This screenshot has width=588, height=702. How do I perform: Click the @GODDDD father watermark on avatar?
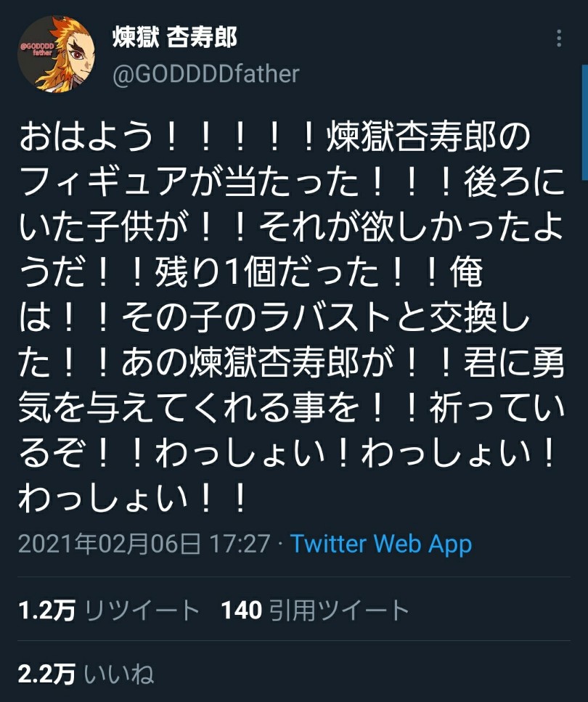pyautogui.click(x=38, y=49)
